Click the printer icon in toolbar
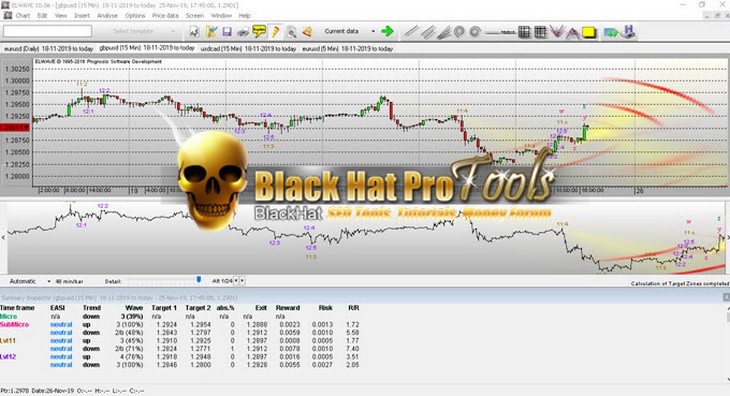Image resolution: width=730 pixels, height=396 pixels. tap(243, 32)
